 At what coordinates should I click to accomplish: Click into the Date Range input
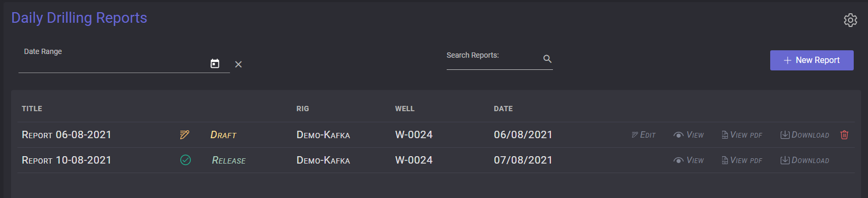(x=113, y=64)
